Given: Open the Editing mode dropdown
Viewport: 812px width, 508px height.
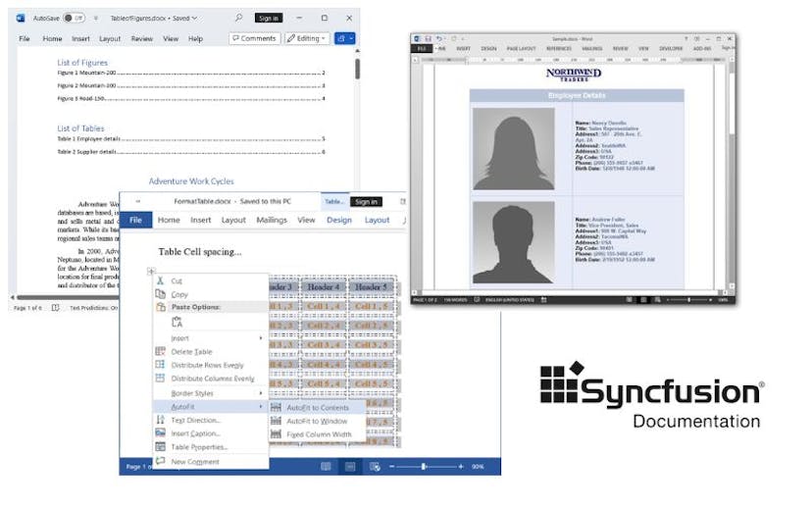Looking at the screenshot, I should click(x=307, y=39).
